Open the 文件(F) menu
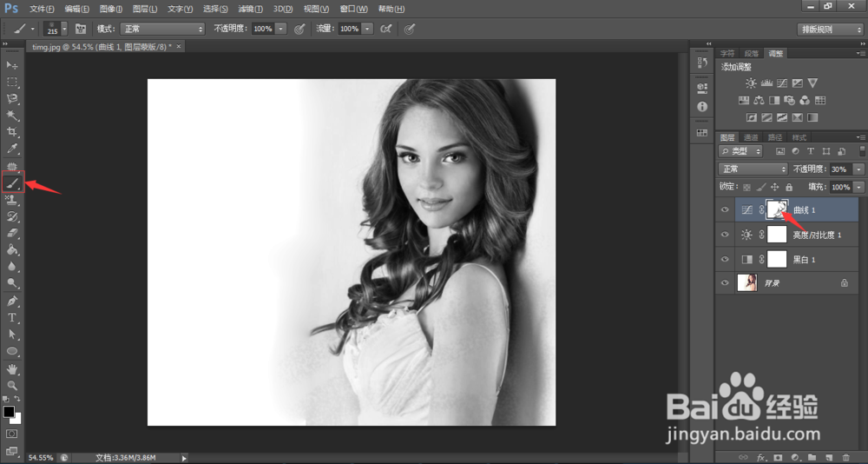Image resolution: width=868 pixels, height=464 pixels. pos(42,9)
